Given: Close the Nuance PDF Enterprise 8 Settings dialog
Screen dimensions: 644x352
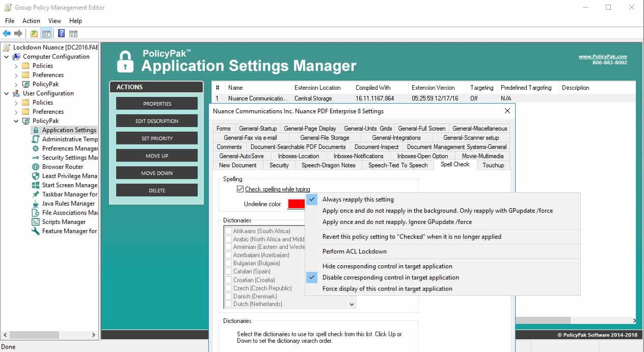Looking at the screenshot, I should [x=507, y=111].
